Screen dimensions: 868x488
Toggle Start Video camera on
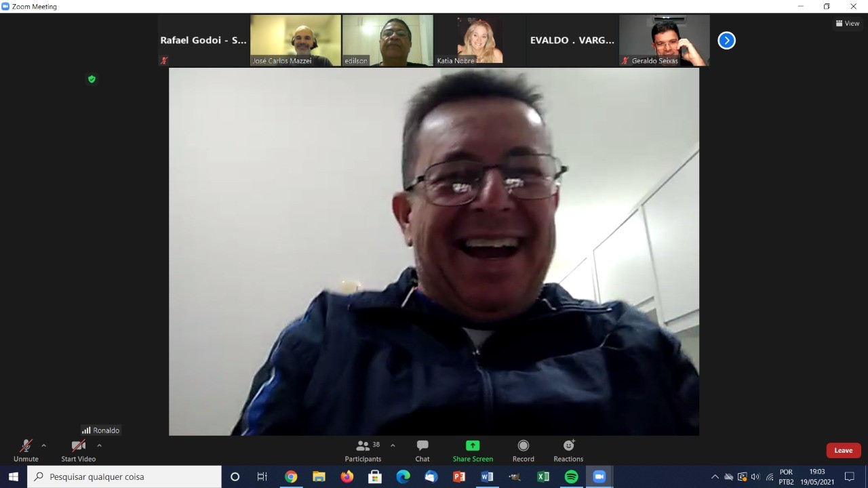78,446
